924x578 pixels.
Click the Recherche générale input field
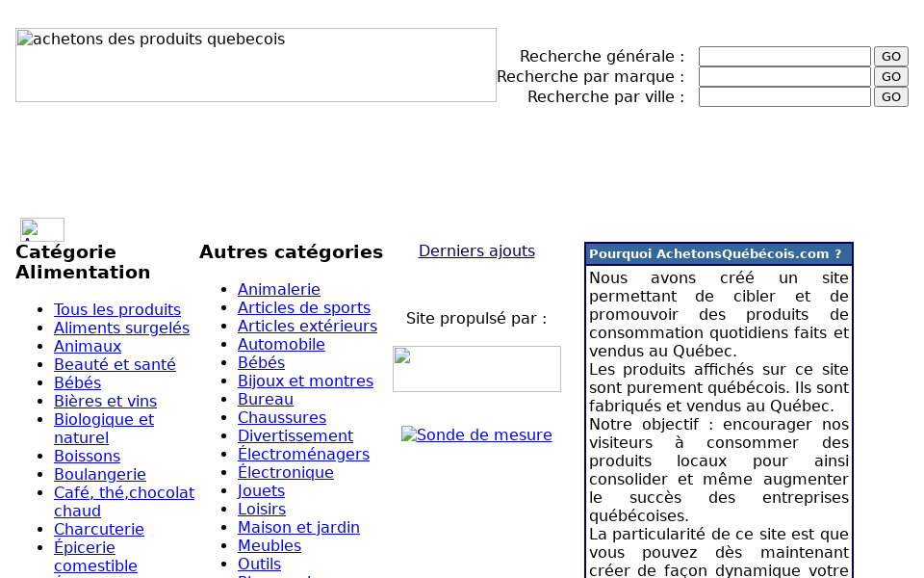tap(784, 56)
